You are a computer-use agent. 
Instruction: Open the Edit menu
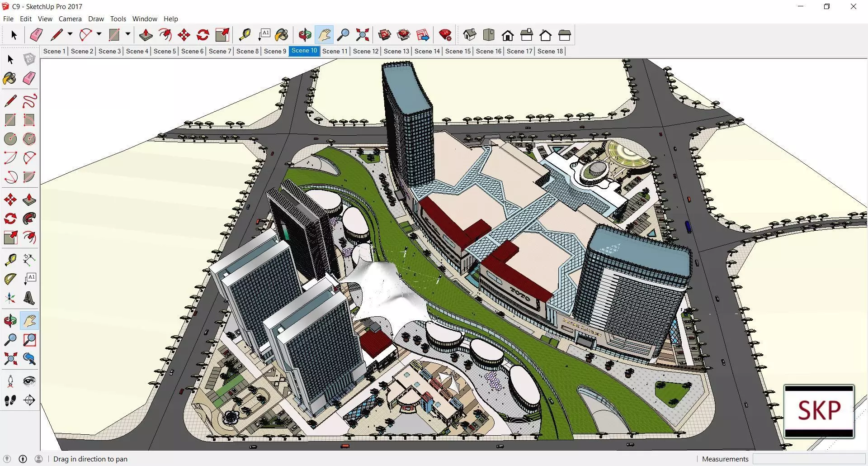(26, 19)
